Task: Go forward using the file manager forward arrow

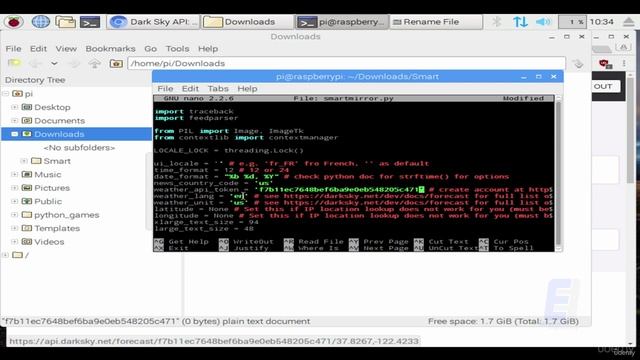Action: [x=74, y=63]
